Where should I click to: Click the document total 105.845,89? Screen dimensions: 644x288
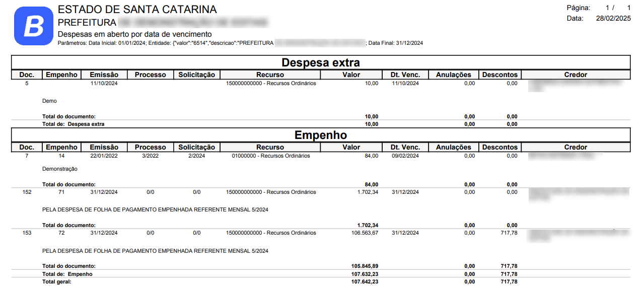[365, 266]
